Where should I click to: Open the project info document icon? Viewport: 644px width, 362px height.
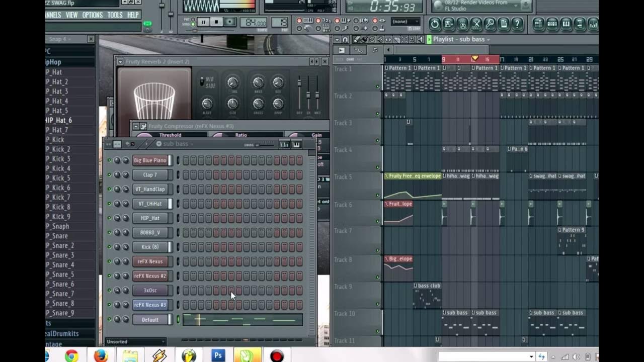coord(503,24)
